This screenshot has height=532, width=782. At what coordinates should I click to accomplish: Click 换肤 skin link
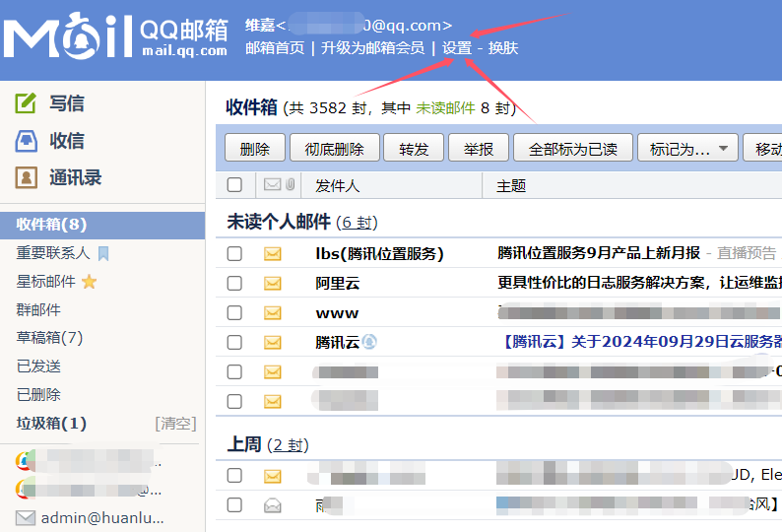pyautogui.click(x=503, y=48)
